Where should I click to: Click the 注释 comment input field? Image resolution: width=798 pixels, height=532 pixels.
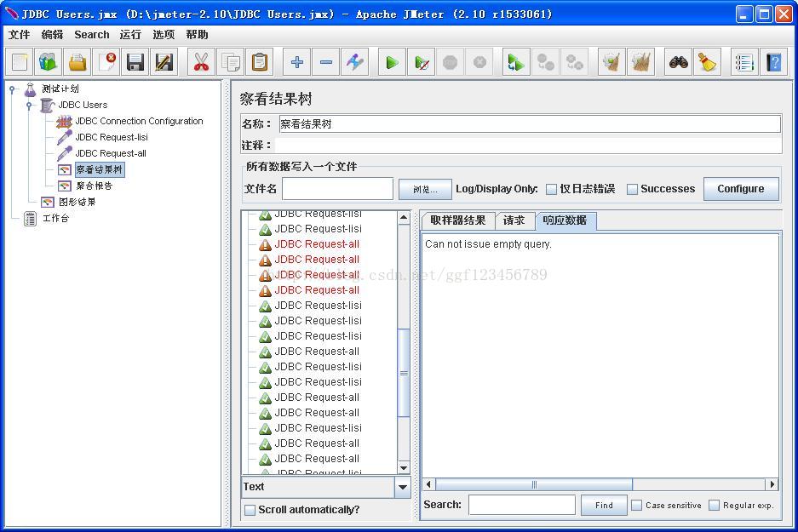(x=528, y=146)
